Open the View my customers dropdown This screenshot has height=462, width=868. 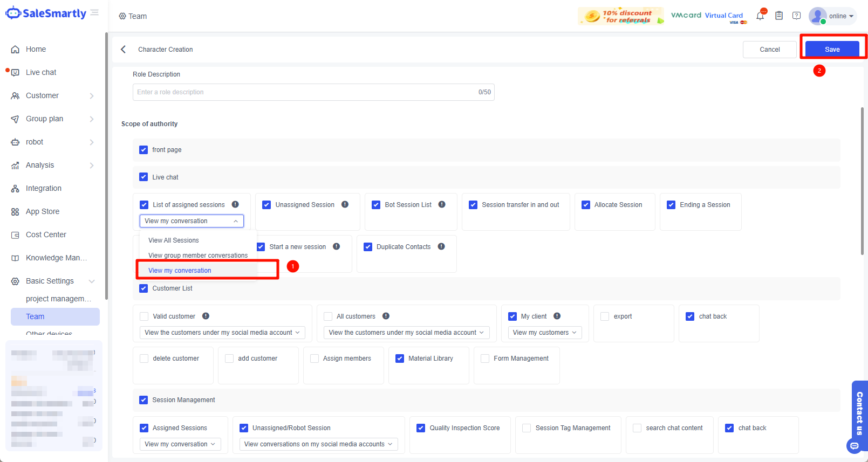tap(544, 333)
